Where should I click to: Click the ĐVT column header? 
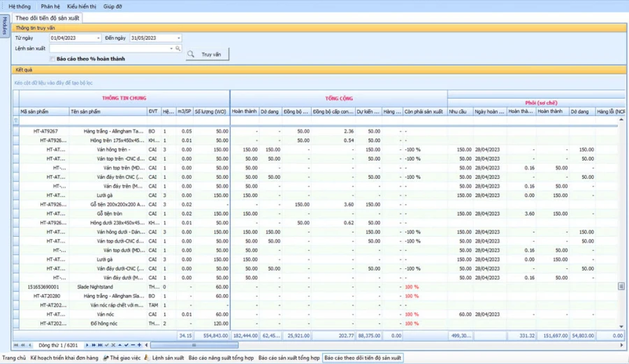[x=154, y=112]
